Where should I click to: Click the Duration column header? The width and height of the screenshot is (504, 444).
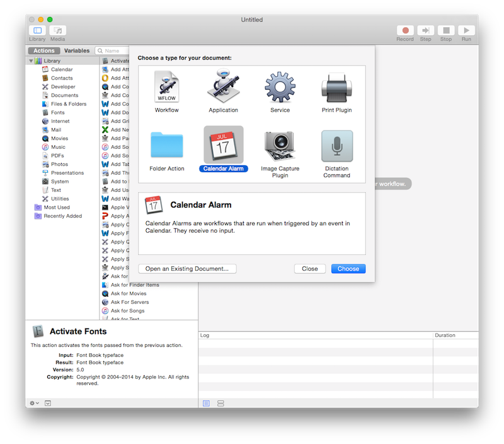point(455,336)
